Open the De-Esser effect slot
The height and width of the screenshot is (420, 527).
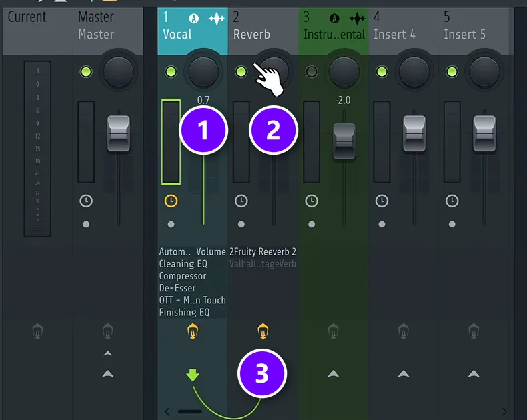[193, 288]
